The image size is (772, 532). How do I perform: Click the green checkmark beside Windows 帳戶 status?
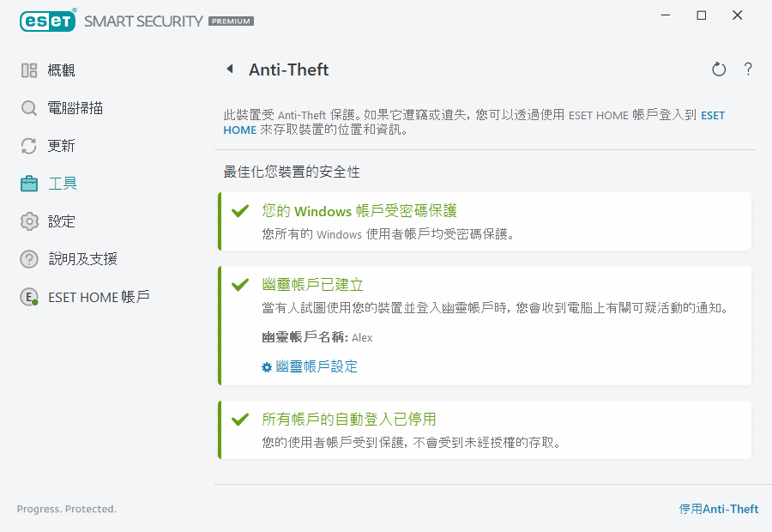[x=240, y=211]
